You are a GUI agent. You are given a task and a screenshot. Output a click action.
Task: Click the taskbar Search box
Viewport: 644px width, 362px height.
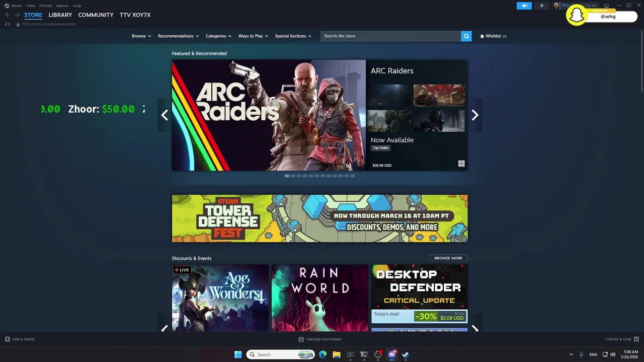coord(281,354)
